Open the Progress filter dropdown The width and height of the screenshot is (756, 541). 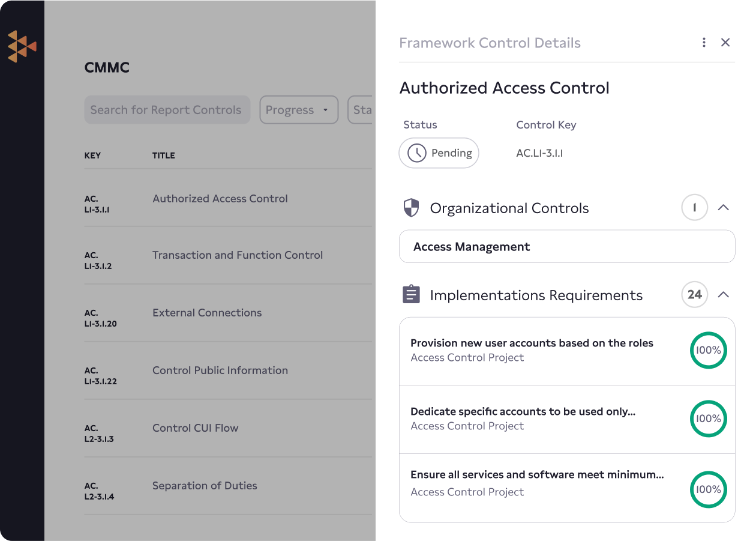[299, 110]
